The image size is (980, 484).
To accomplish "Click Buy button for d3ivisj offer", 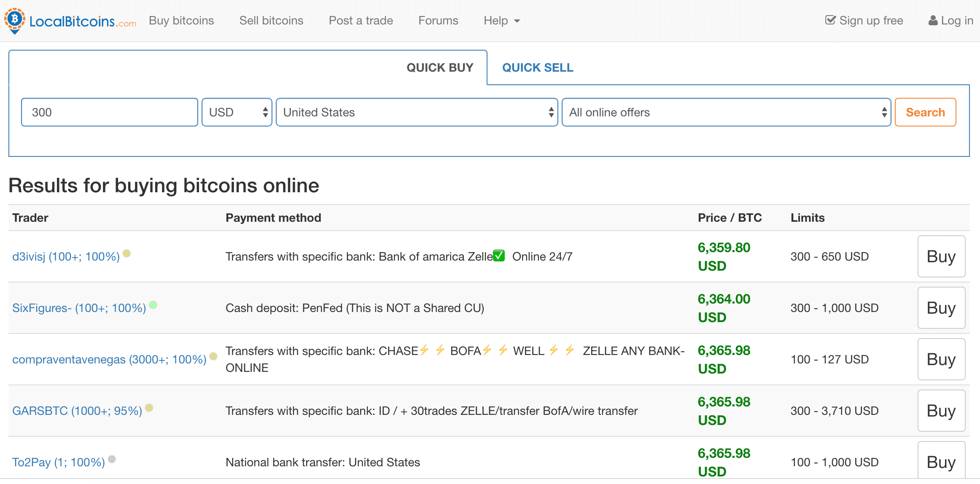I will click(941, 256).
